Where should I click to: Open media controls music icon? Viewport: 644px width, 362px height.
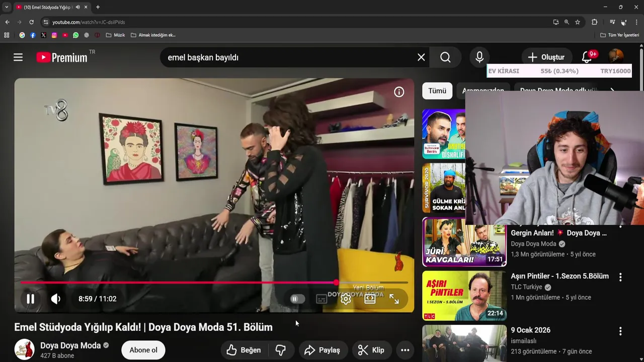coord(612,22)
